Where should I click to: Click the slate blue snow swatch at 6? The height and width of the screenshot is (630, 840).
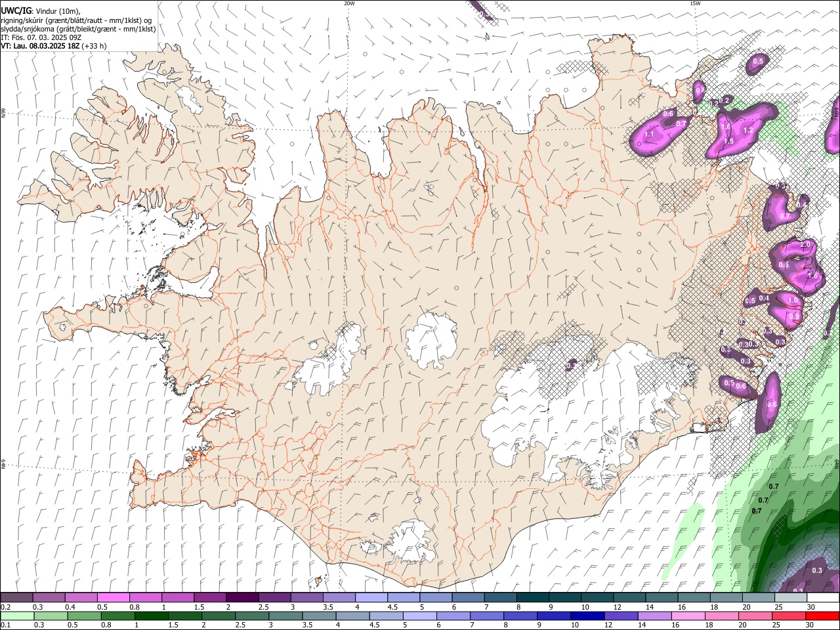[467, 597]
